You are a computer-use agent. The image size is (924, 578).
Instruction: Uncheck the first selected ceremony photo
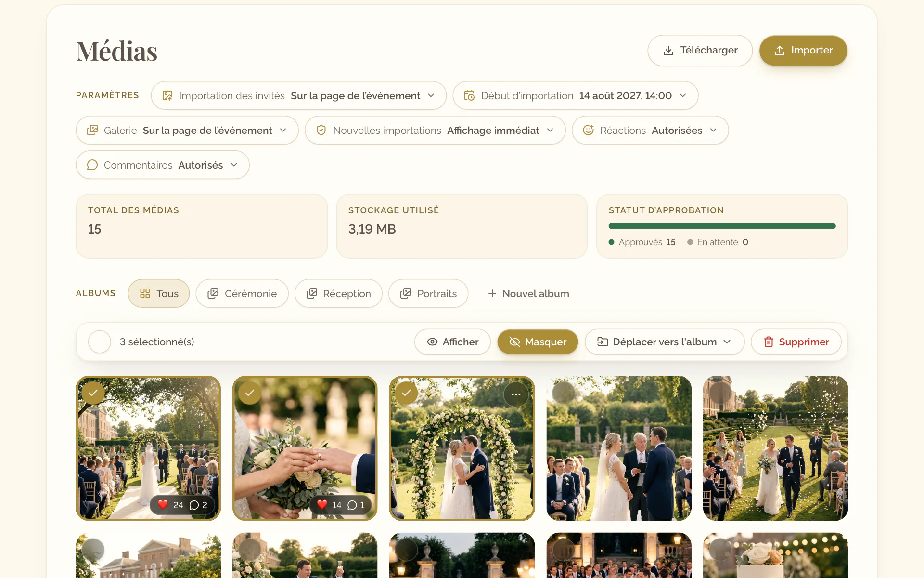93,393
